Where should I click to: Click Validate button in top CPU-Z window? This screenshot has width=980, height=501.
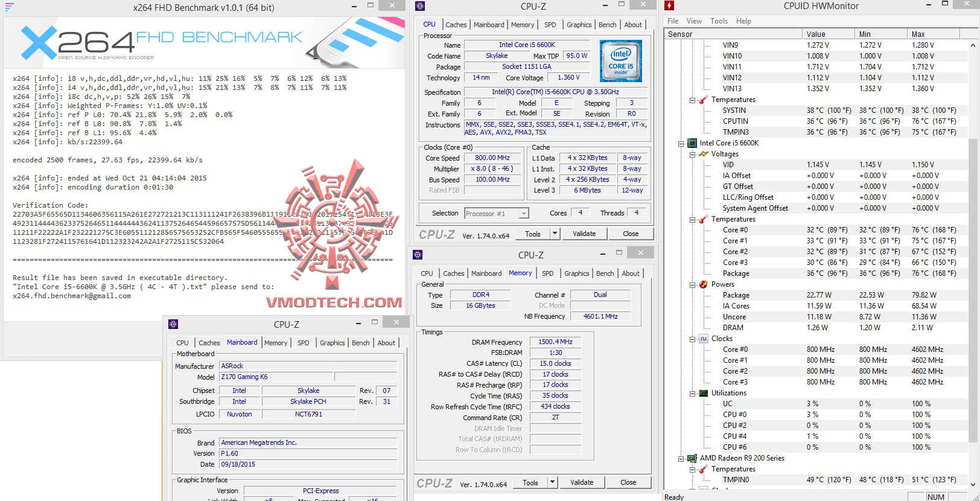pos(584,234)
